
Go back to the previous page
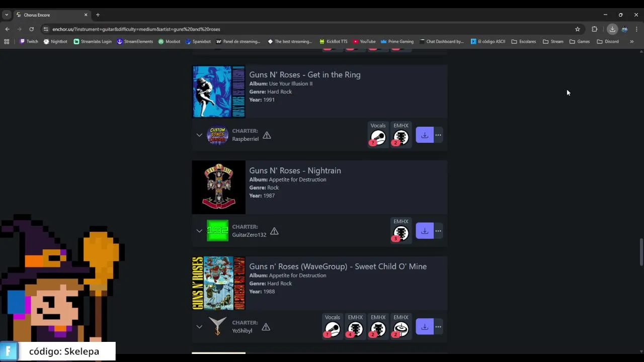7,29
